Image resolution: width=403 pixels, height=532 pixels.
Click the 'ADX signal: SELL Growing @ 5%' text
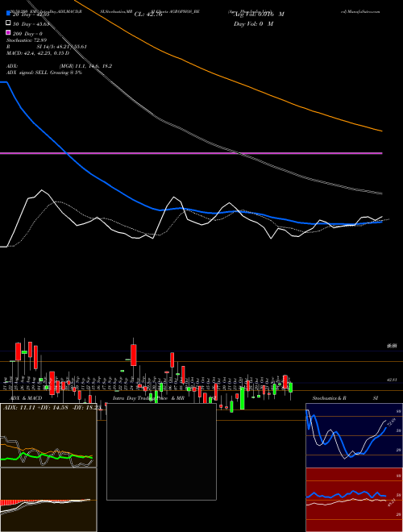click(x=44, y=73)
